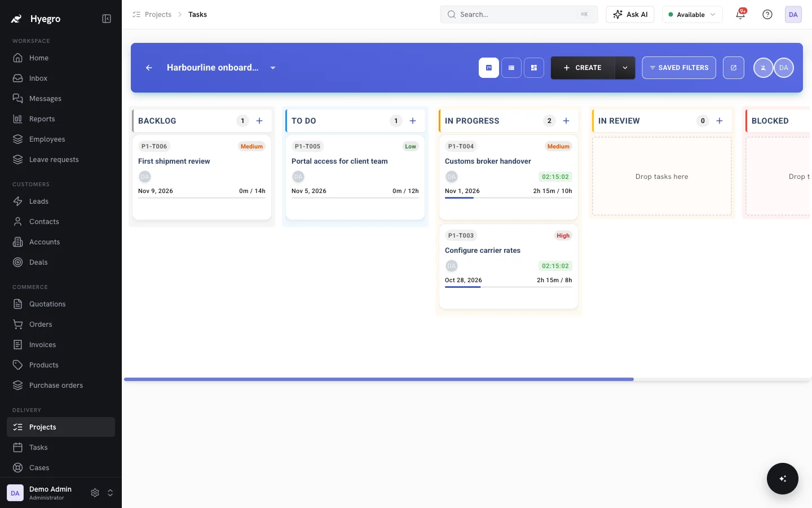The height and width of the screenshot is (508, 812).
Task: Open Purchase orders in the sidebar
Action: [x=61, y=386]
